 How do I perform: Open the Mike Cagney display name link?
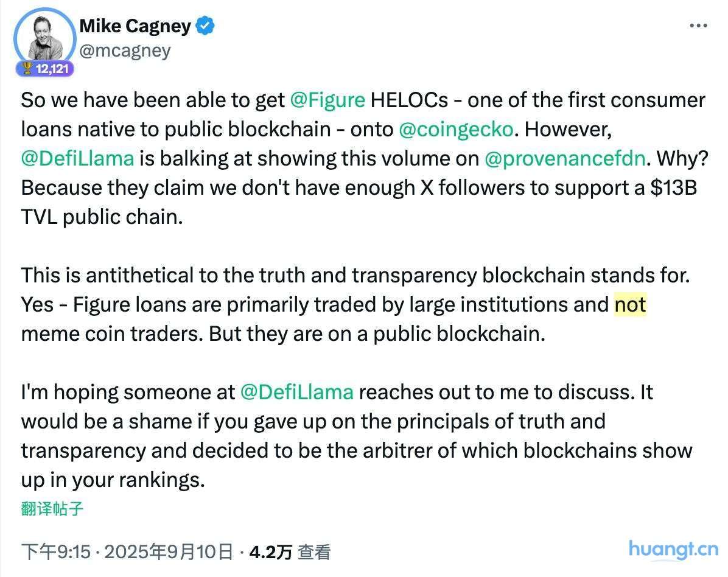click(x=135, y=26)
